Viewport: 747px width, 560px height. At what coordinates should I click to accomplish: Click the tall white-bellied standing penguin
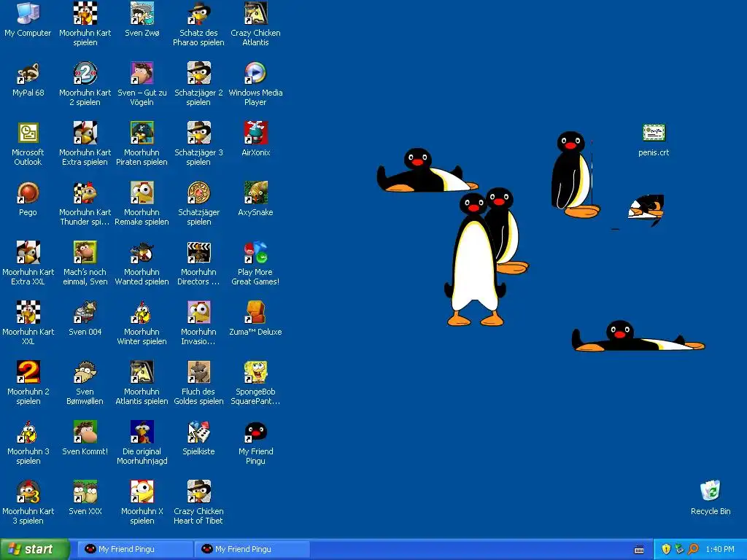tap(473, 267)
